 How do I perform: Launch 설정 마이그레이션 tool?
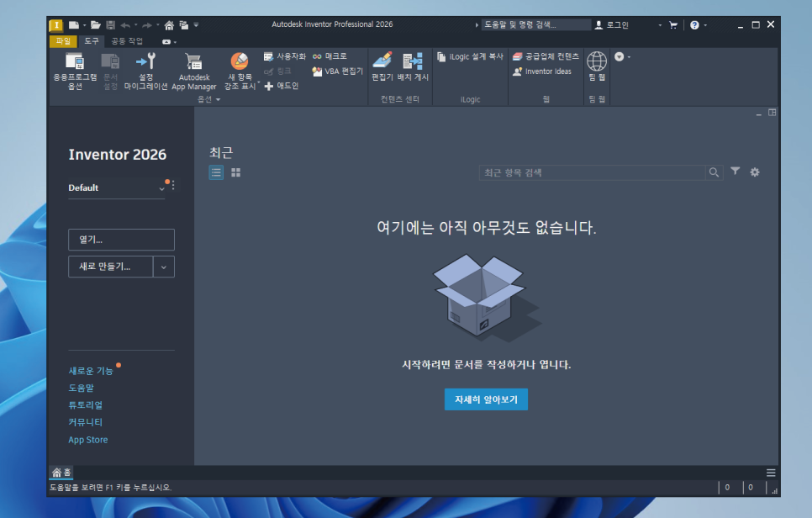click(145, 71)
